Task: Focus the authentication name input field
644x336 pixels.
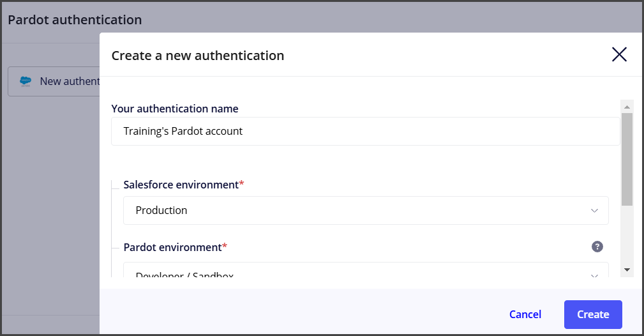Action: pyautogui.click(x=365, y=131)
